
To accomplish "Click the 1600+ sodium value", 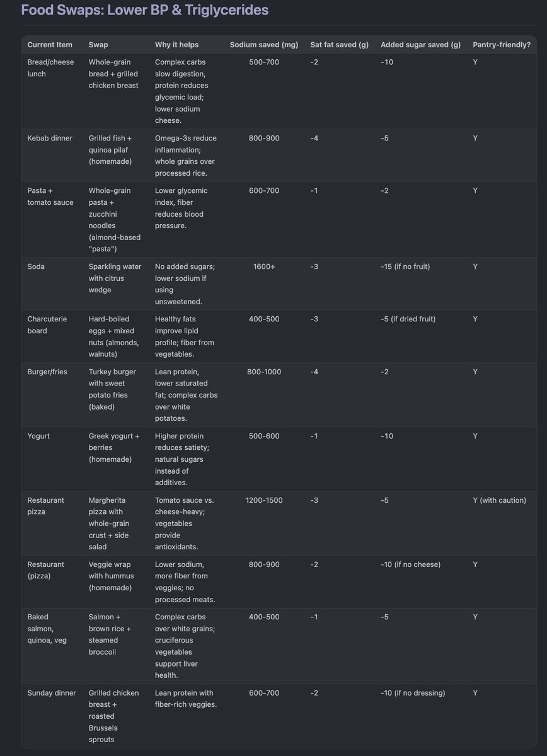I will tap(264, 266).
